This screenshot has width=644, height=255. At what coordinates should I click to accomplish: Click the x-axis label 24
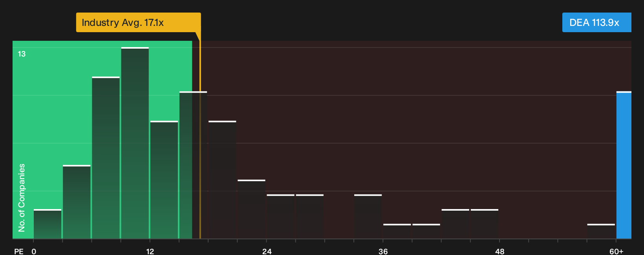point(267,251)
